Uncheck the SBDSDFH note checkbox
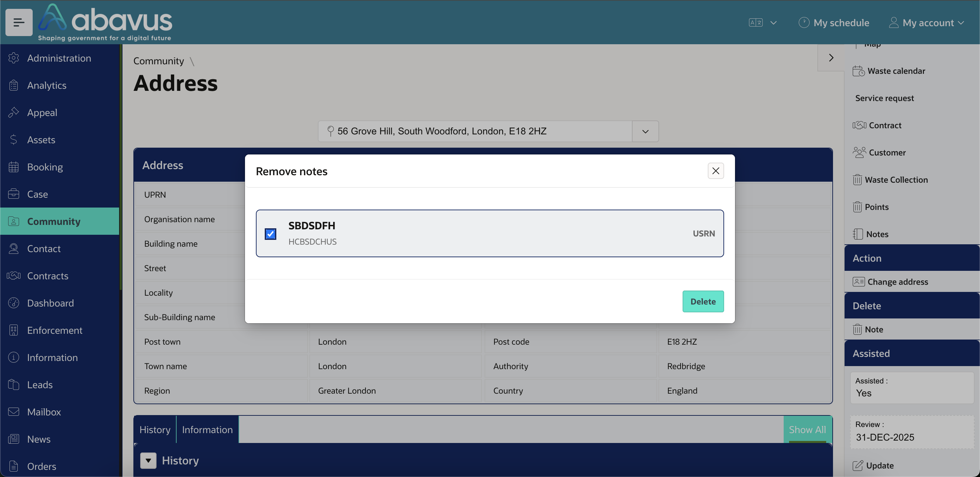 pyautogui.click(x=271, y=234)
